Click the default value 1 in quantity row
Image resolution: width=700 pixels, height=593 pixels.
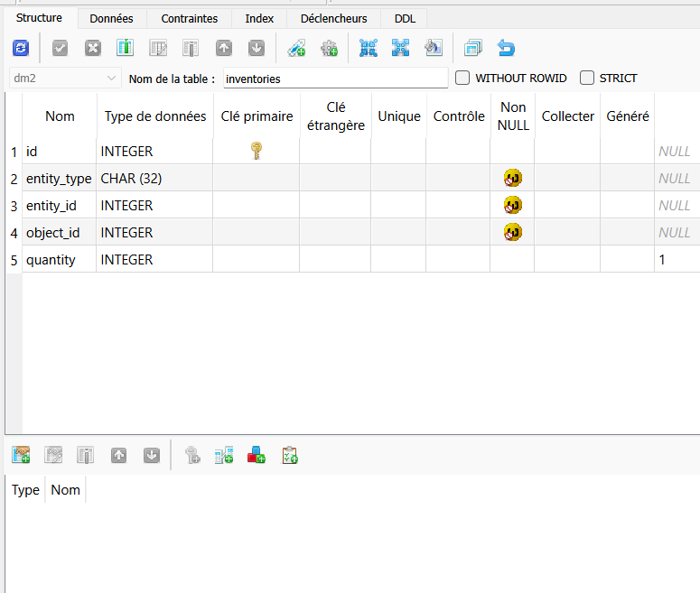[x=677, y=260]
